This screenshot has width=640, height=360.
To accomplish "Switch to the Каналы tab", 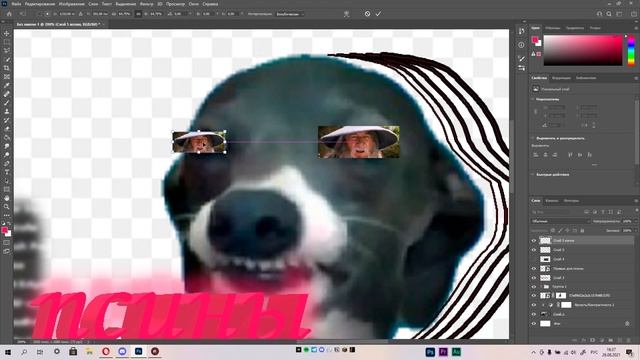I will [552, 201].
